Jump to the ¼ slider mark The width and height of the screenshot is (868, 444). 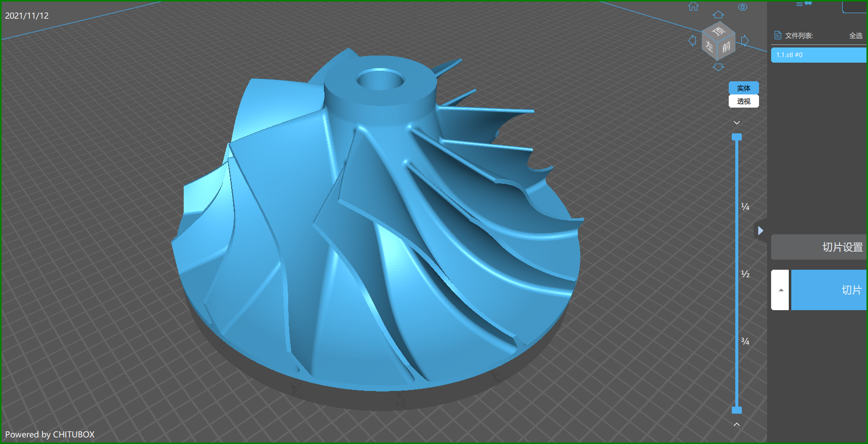coord(745,207)
